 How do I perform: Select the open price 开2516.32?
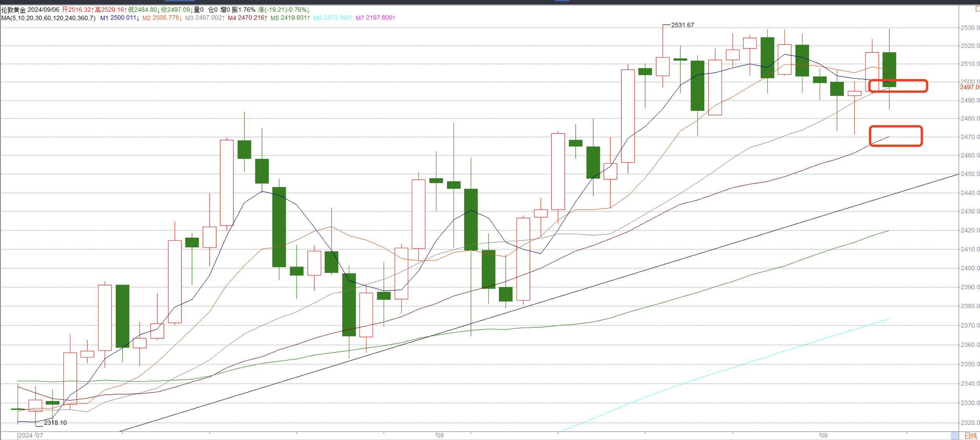click(78, 10)
